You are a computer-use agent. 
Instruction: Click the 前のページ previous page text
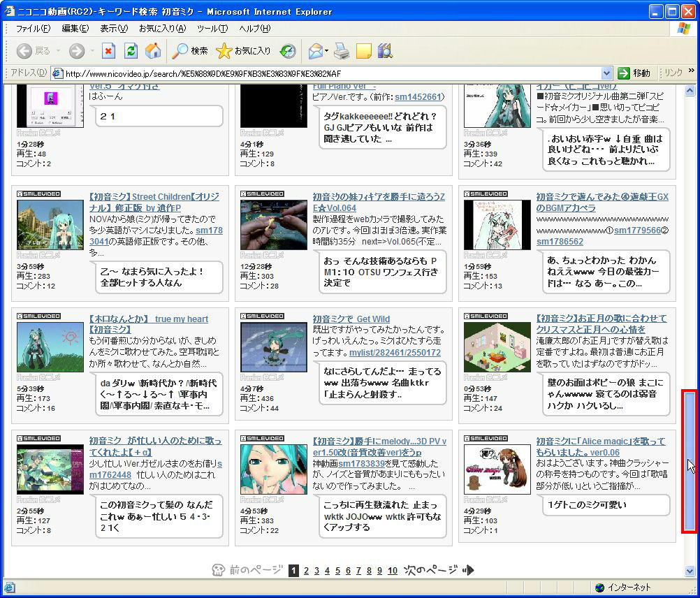256,570
